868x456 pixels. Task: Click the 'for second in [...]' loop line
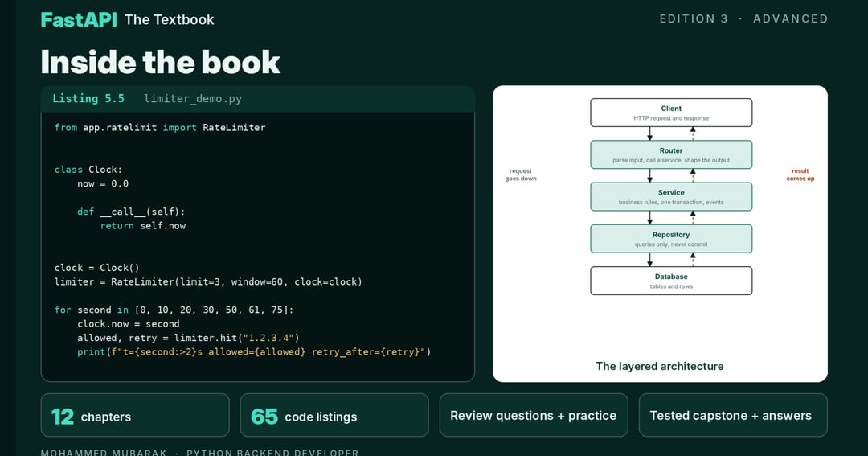(x=174, y=310)
